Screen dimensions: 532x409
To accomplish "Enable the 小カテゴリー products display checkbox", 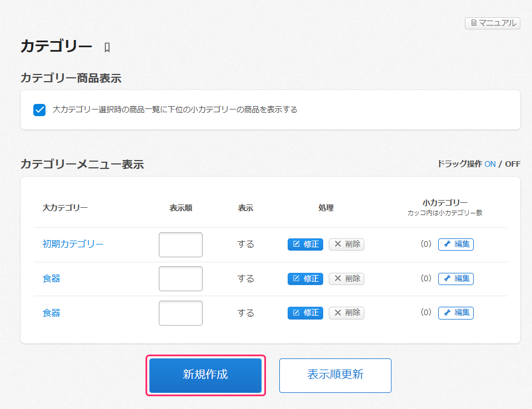I will [x=39, y=109].
